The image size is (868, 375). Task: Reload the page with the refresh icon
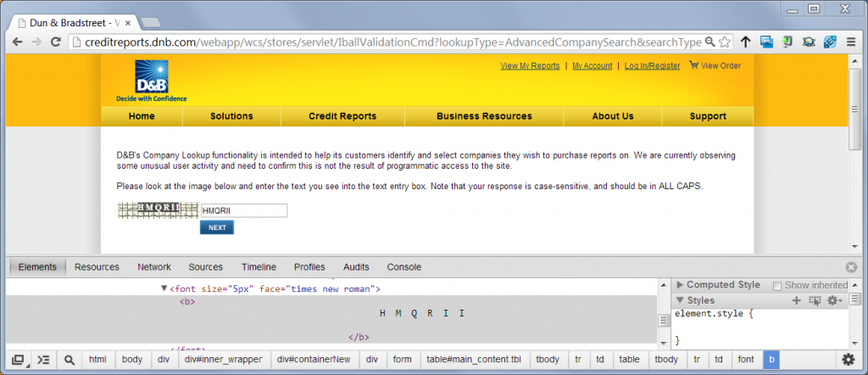(55, 42)
